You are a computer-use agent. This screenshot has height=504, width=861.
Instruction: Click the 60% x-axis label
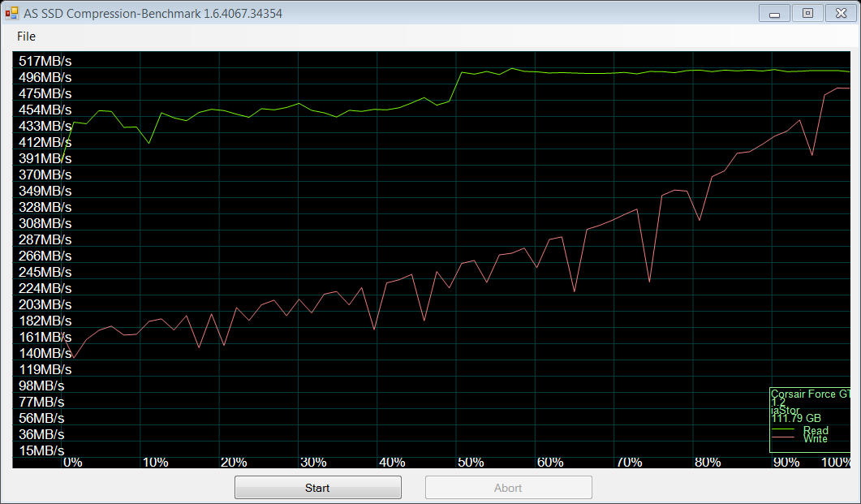[550, 463]
